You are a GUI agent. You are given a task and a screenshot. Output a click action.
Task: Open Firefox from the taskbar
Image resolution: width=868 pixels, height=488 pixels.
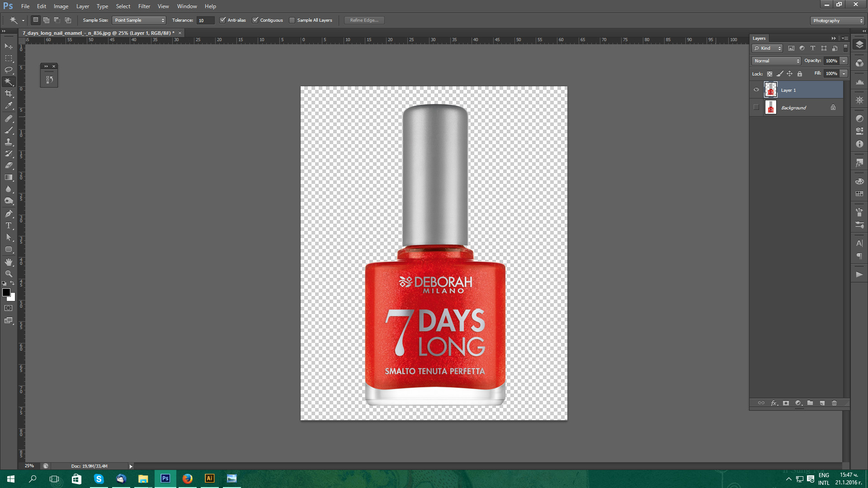(188, 479)
